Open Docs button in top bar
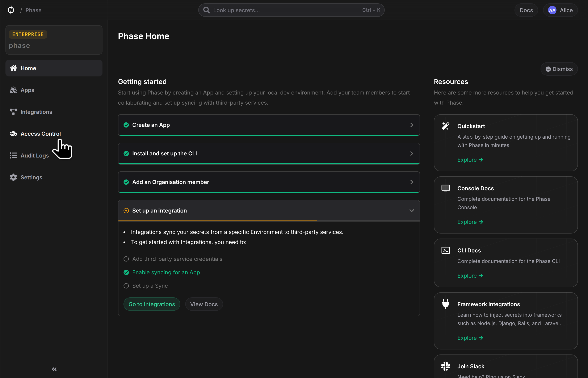This screenshot has width=588, height=378. [526, 10]
